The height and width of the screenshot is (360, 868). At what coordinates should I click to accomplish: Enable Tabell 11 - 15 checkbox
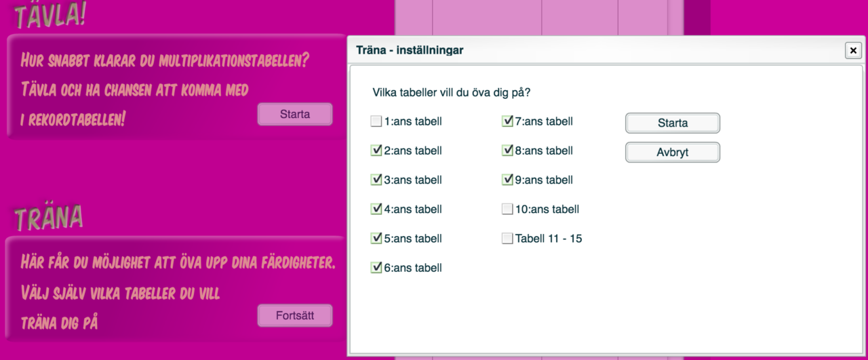pyautogui.click(x=507, y=239)
